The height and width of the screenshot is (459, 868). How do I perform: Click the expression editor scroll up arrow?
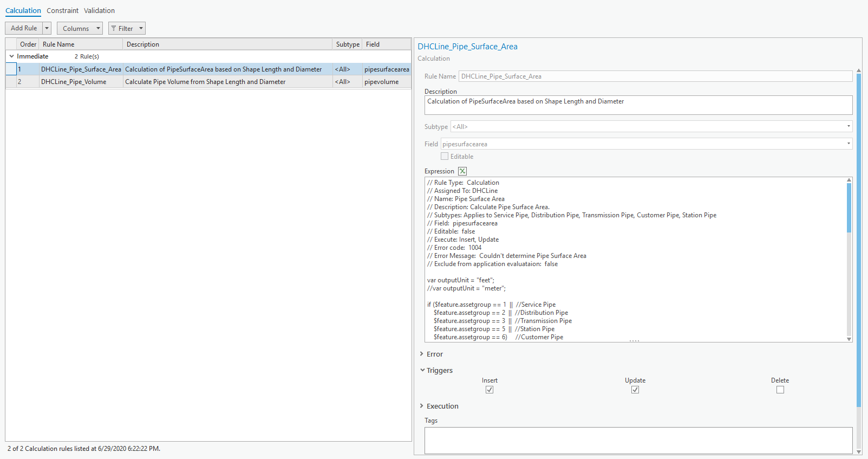tap(849, 180)
